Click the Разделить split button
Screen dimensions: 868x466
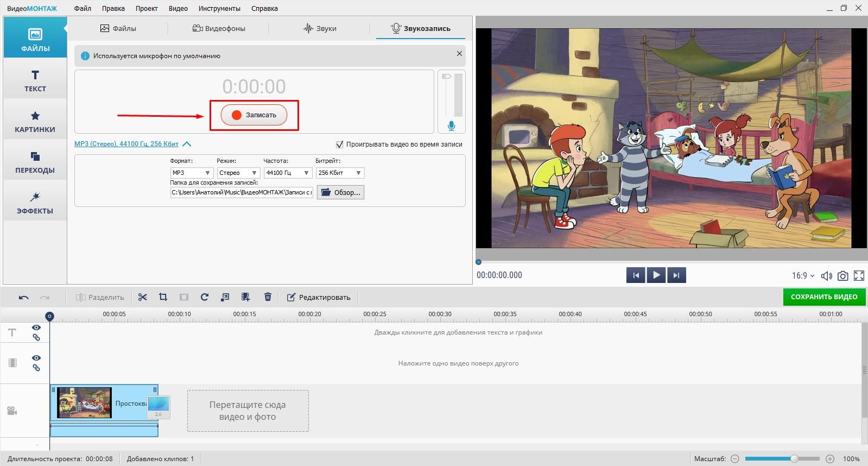tap(100, 297)
